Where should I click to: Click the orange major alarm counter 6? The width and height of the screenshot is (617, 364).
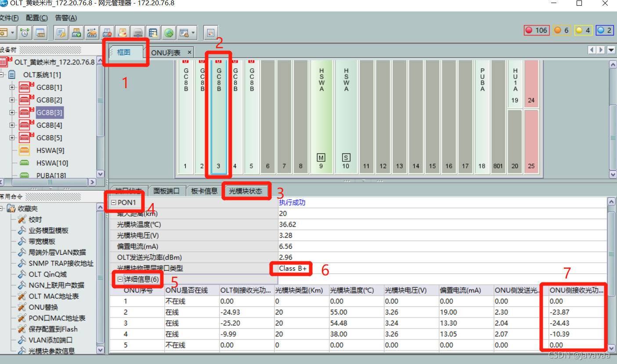(x=561, y=30)
